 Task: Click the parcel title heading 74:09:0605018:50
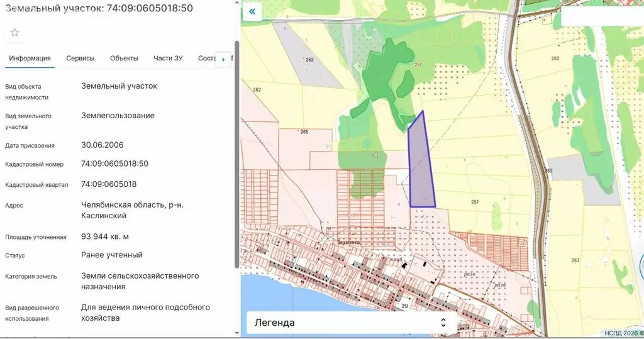click(99, 8)
